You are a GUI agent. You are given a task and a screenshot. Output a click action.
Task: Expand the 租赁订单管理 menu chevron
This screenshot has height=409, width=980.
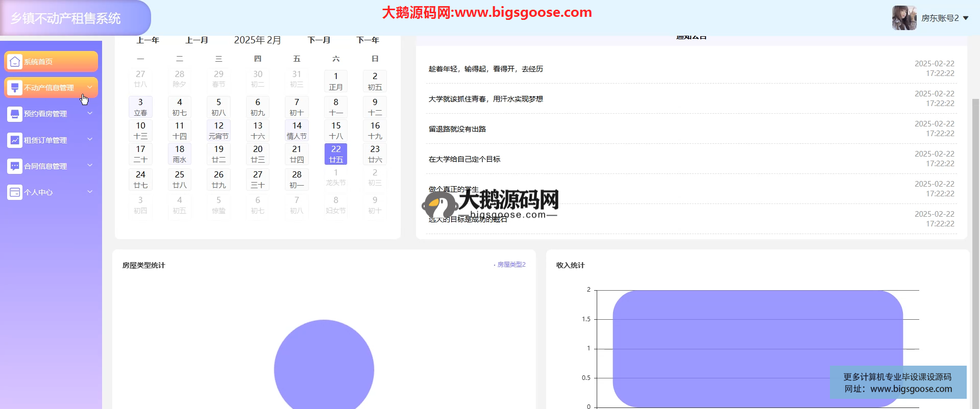90,139
